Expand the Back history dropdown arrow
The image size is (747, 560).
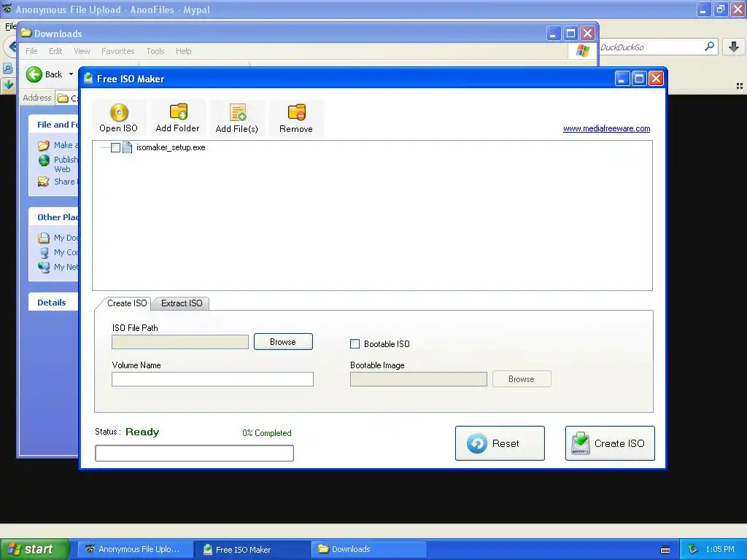71,74
